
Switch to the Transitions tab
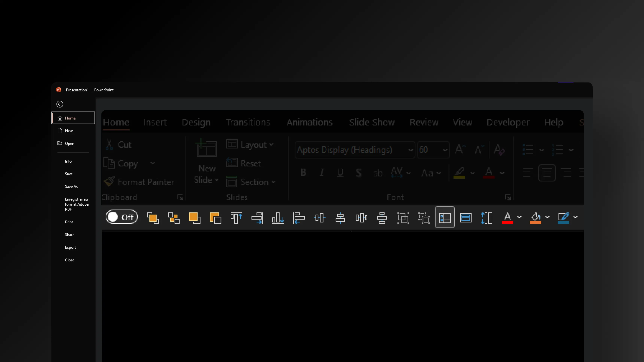pos(247,122)
